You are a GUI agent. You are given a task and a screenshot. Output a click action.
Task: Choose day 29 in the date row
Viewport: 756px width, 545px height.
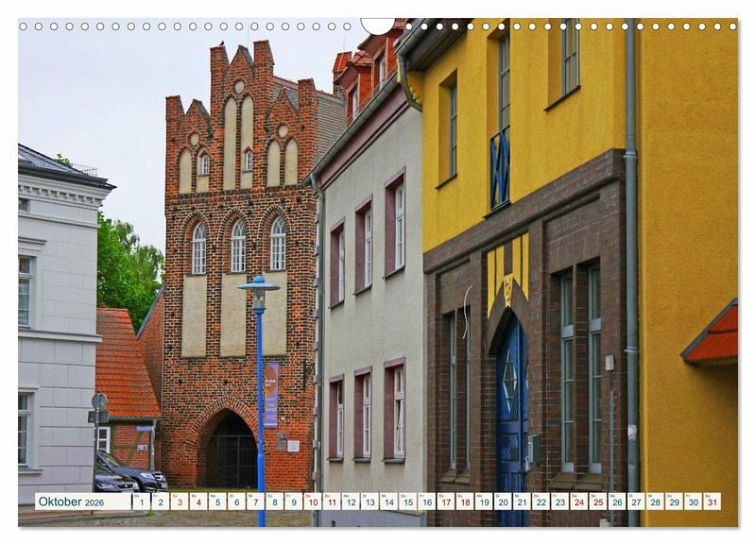pos(674,502)
